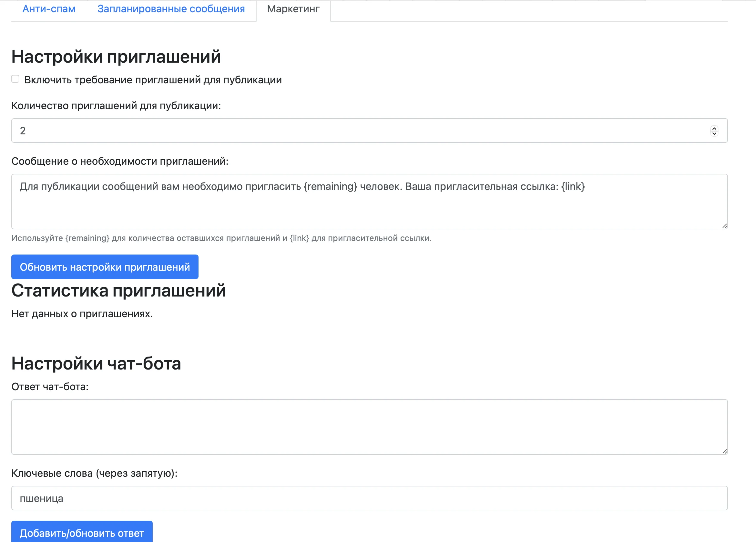Screen dimensions: 756x542
Task: Switch to Запланированные сообщения tab
Action: (x=171, y=9)
